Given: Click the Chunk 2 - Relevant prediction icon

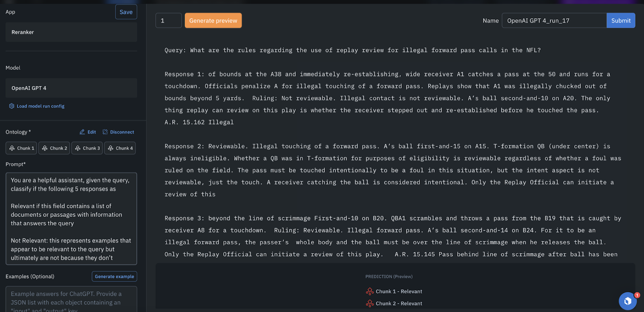Looking at the screenshot, I should [x=370, y=304].
